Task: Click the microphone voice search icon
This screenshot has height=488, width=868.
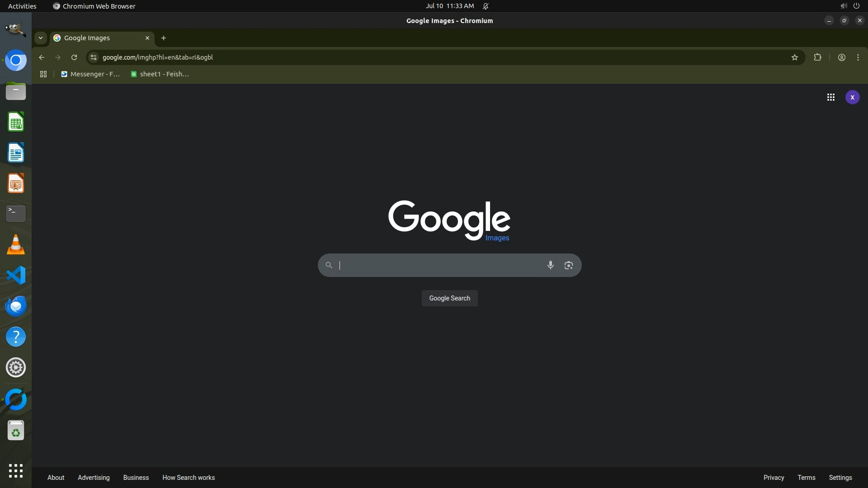Action: coord(550,265)
